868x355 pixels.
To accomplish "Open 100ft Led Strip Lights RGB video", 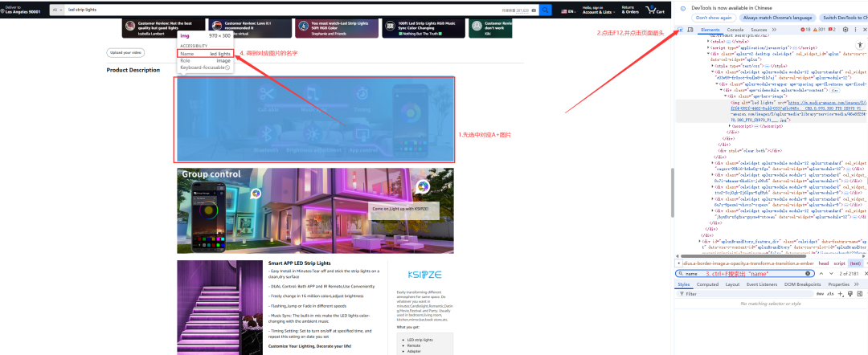I will (x=423, y=28).
